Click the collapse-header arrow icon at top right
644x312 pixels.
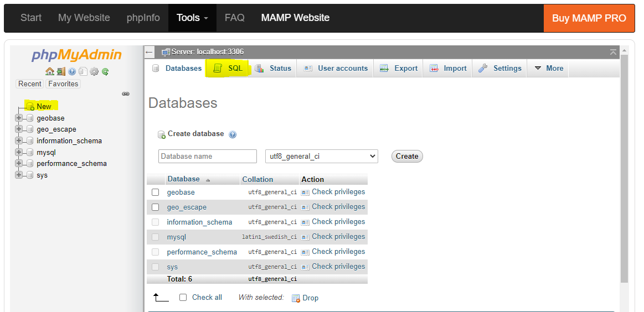613,52
